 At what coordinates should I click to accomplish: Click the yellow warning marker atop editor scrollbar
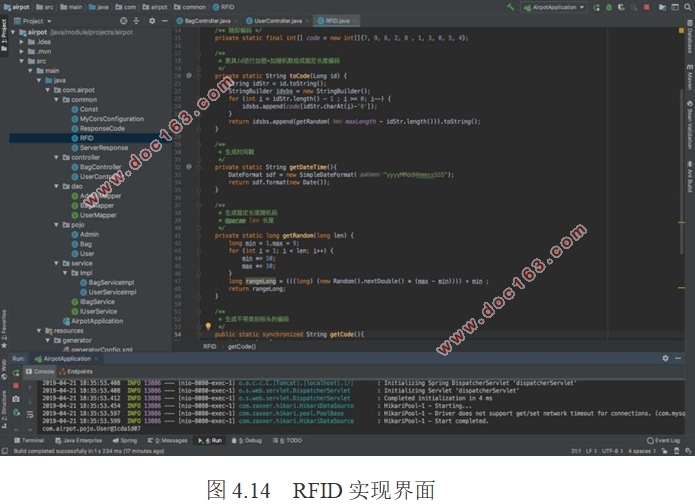pyautogui.click(x=681, y=31)
